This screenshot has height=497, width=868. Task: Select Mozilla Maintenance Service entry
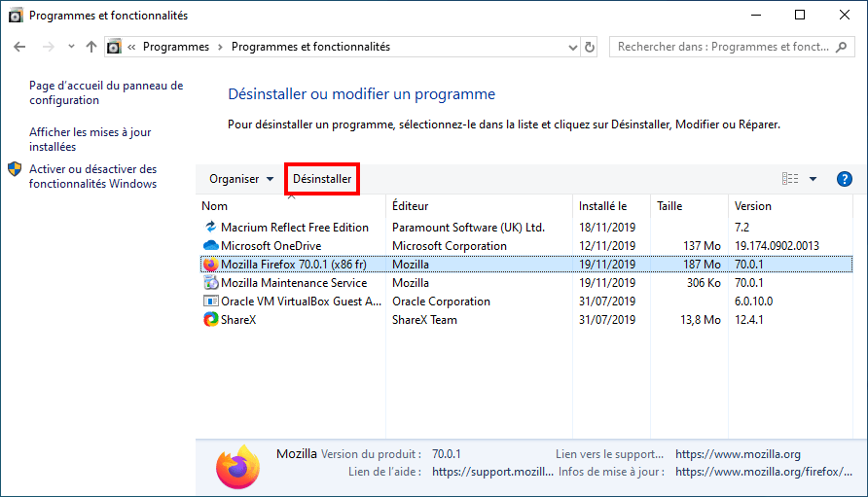[294, 283]
